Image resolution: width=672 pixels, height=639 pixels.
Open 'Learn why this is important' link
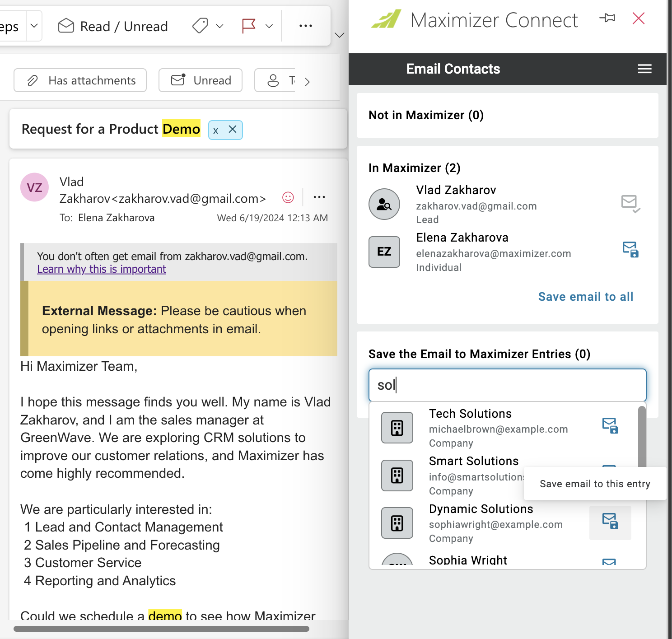[102, 269]
